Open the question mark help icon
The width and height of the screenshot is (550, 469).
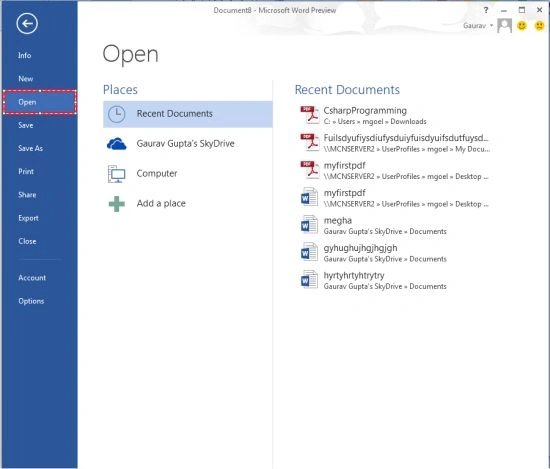click(486, 10)
